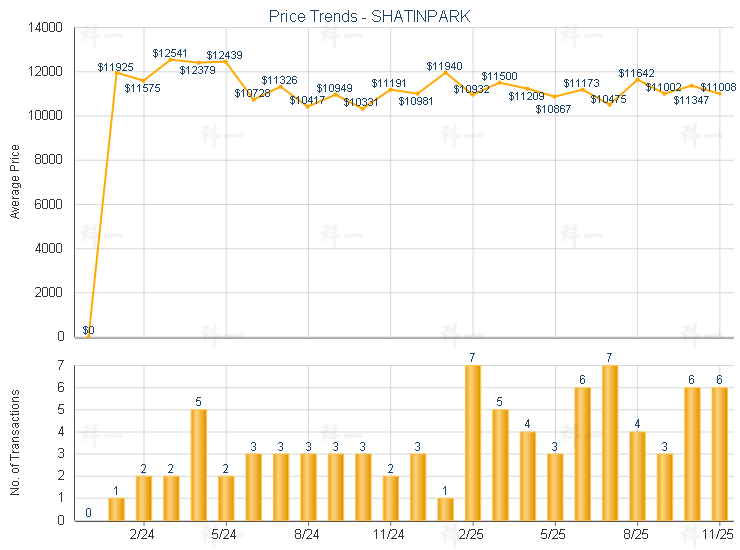Click the 2/24 x-axis date label

click(143, 534)
